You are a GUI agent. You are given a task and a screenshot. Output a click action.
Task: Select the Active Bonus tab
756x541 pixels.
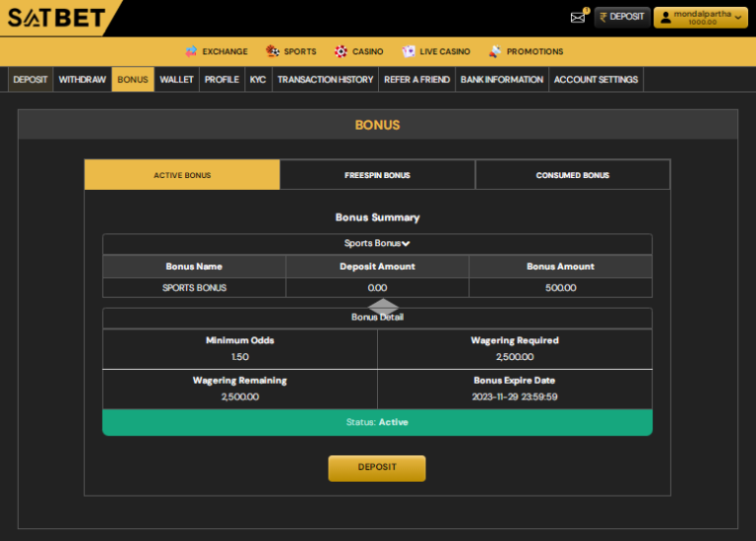[x=182, y=175]
